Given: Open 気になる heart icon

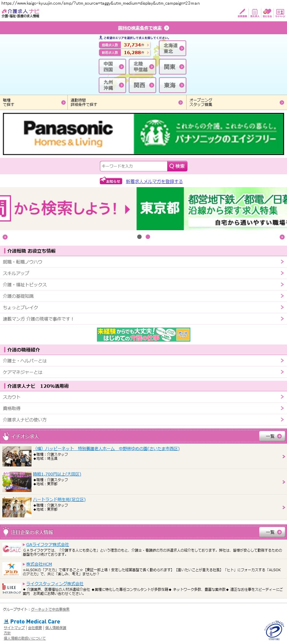Looking at the screenshot, I should tap(267, 13).
